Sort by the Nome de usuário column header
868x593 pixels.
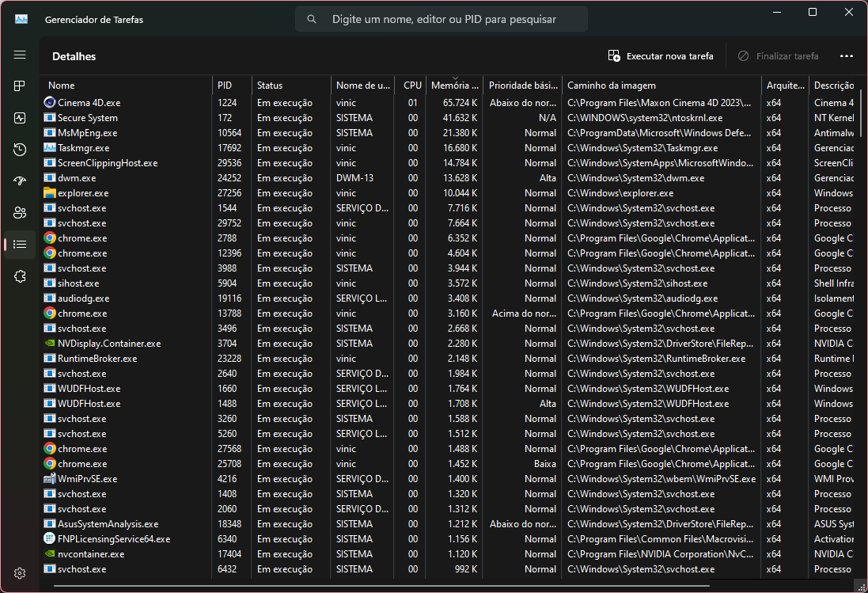point(363,86)
